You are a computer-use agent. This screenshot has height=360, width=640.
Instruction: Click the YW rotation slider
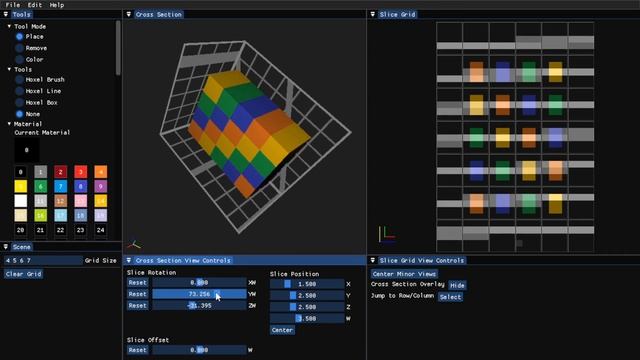[199, 294]
